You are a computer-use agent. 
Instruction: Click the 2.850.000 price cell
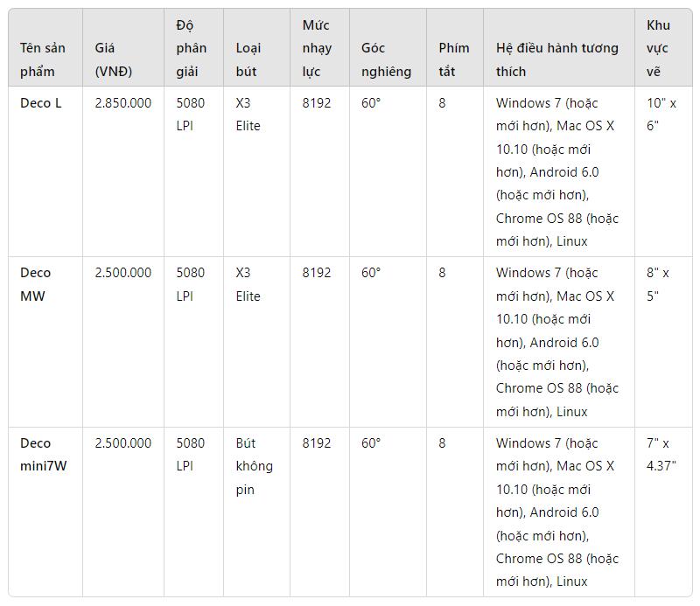[122, 103]
